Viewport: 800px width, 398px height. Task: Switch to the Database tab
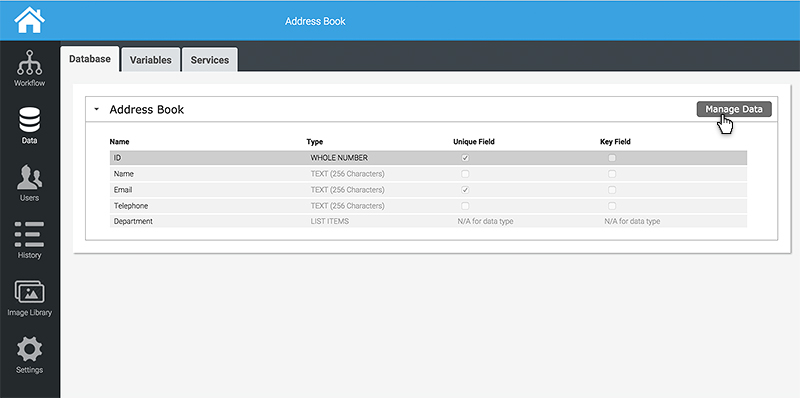[x=90, y=59]
